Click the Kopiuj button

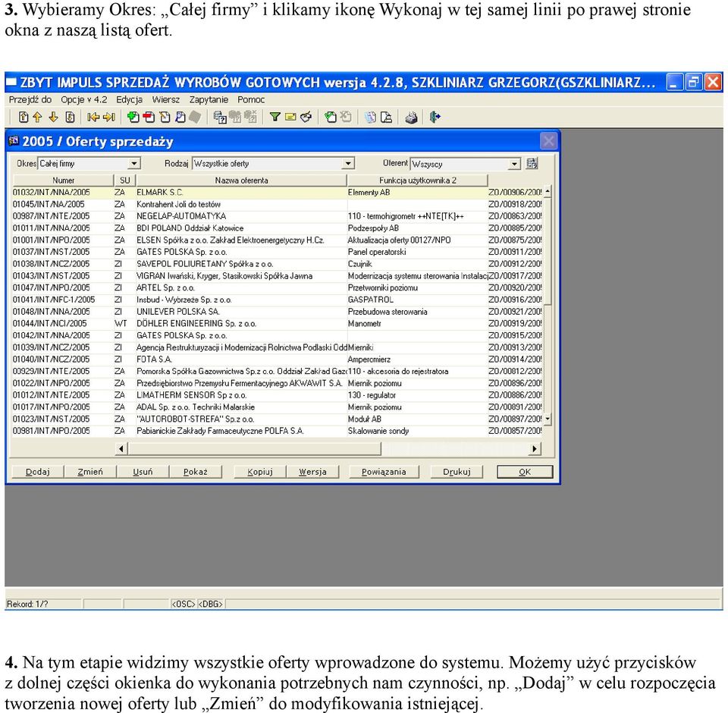pos(260,472)
